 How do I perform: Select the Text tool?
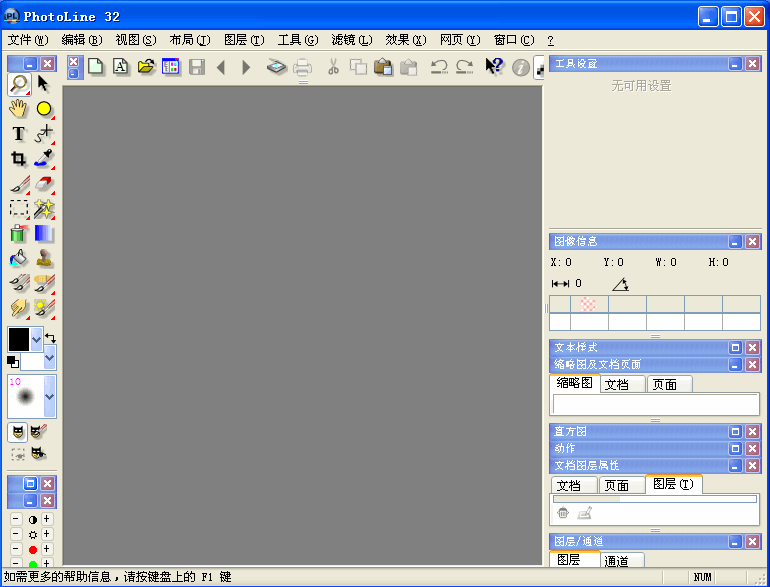(x=19, y=134)
